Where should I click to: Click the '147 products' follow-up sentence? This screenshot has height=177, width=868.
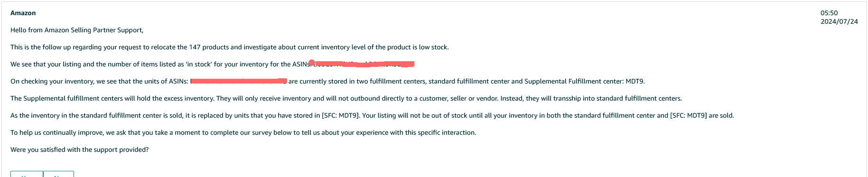[x=230, y=47]
